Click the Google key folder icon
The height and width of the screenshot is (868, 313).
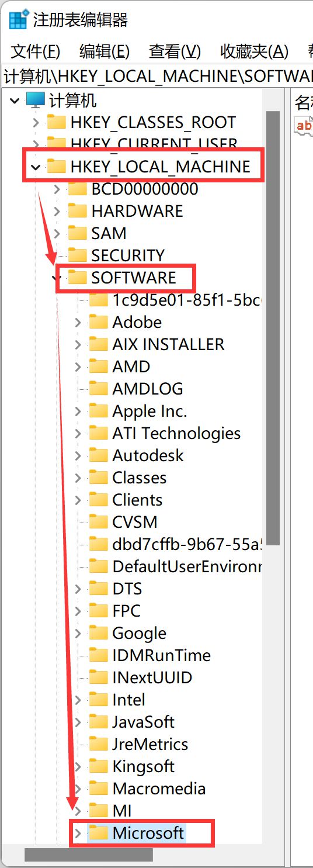tap(99, 633)
